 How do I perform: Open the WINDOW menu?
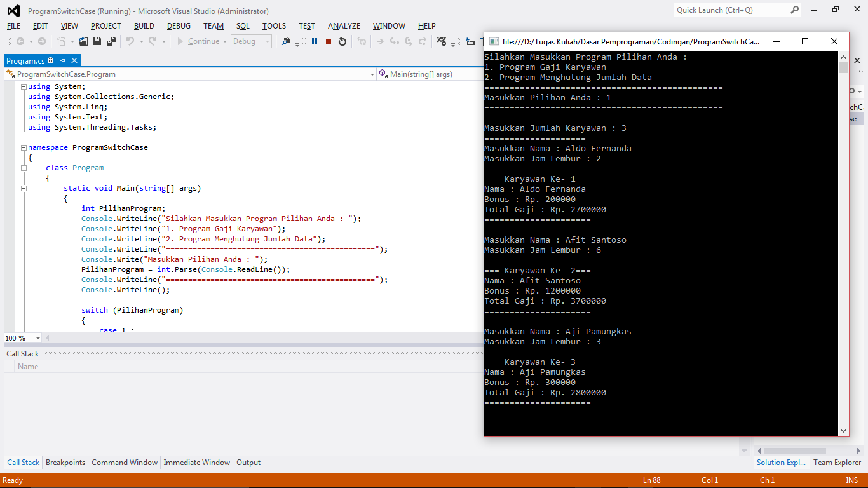(389, 26)
